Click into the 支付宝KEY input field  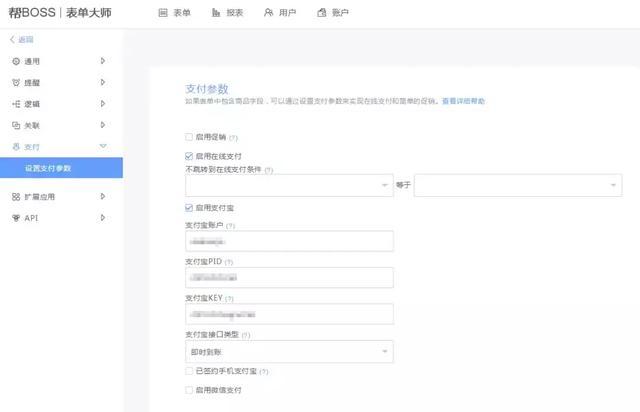(x=289, y=314)
